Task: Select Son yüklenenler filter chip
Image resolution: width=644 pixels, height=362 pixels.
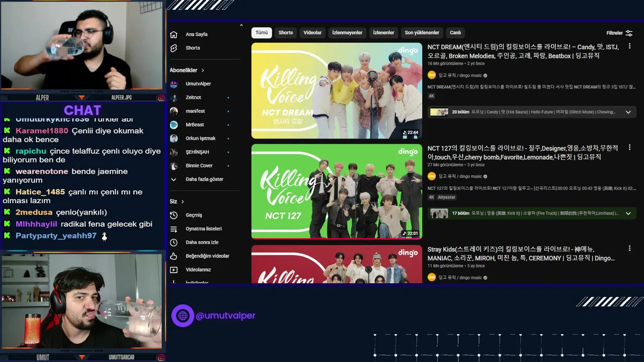Action: [x=422, y=33]
